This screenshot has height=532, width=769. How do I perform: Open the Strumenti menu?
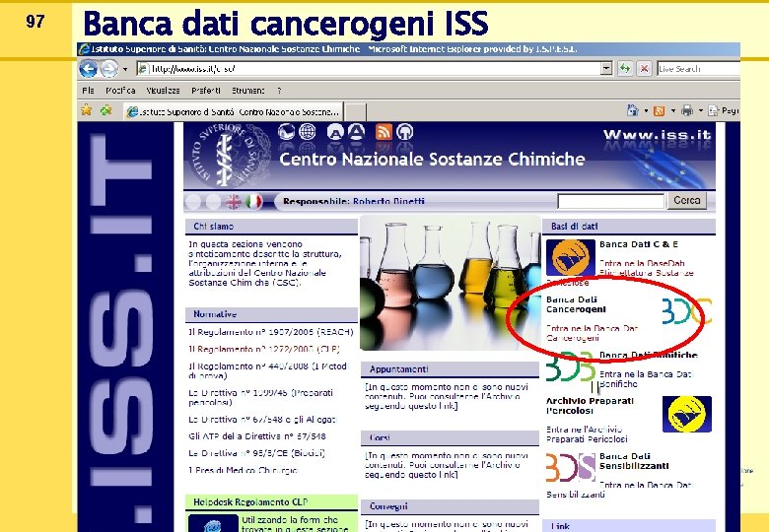248,90
